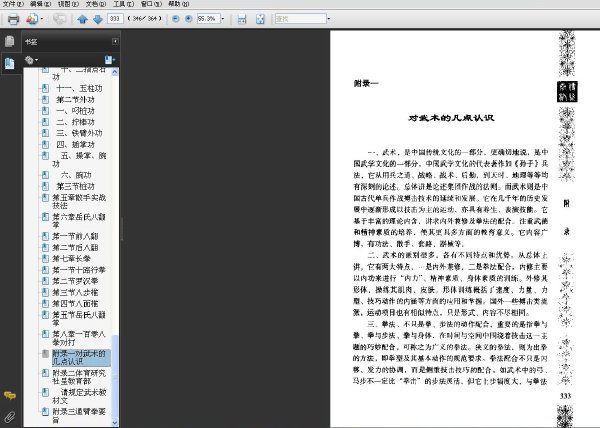The image size is (600, 428).
Task: Click the page icon beside 第三节桩功
Action: [x=45, y=186]
